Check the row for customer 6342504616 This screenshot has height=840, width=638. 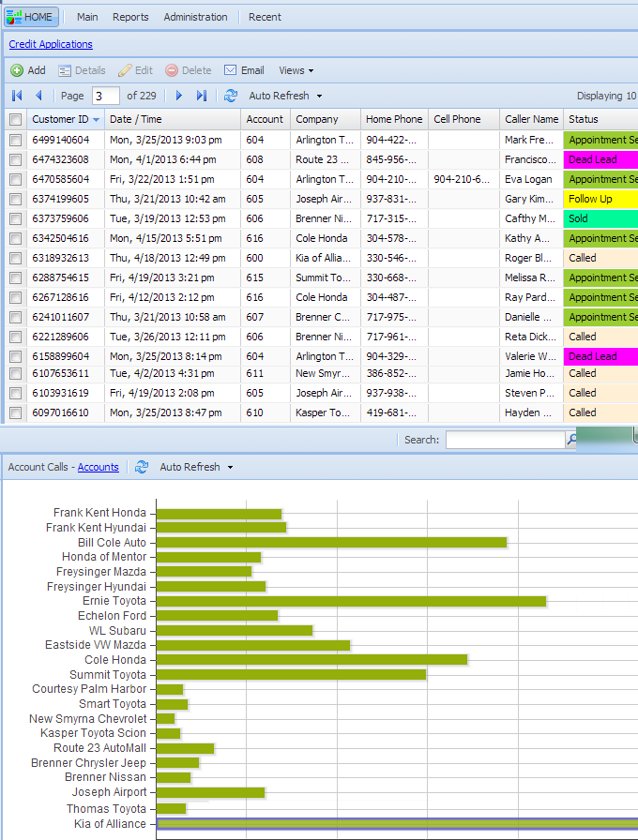tap(16, 239)
